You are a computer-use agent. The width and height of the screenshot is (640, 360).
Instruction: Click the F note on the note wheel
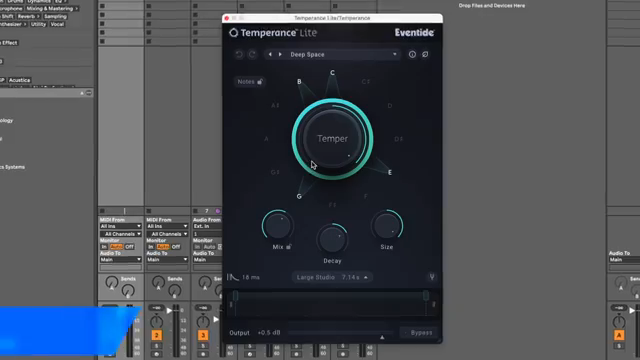click(x=366, y=196)
